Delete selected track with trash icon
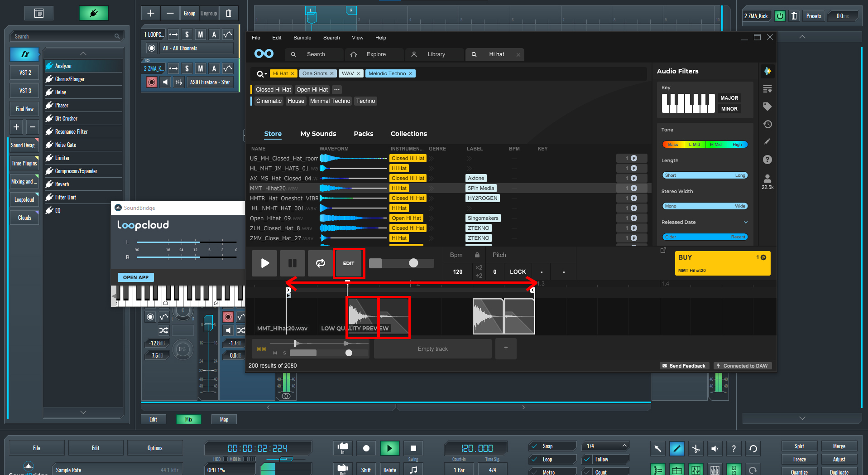The image size is (868, 475). pyautogui.click(x=229, y=13)
